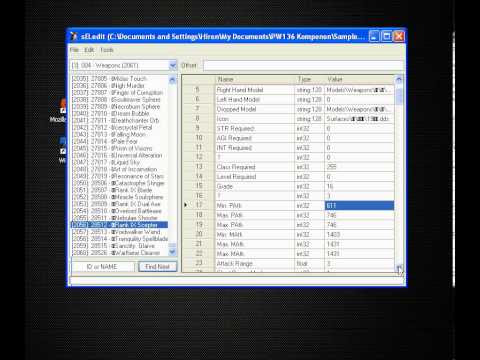Click the Level Required value cell
This screenshot has height=360, width=480.
pos(359,177)
